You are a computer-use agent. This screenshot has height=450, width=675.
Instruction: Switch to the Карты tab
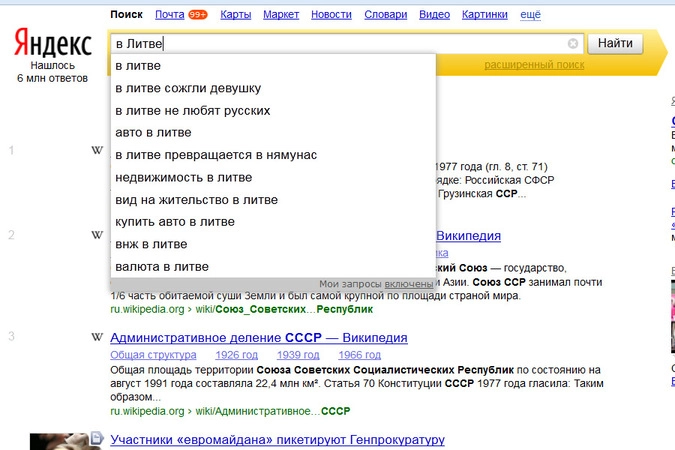(x=235, y=15)
